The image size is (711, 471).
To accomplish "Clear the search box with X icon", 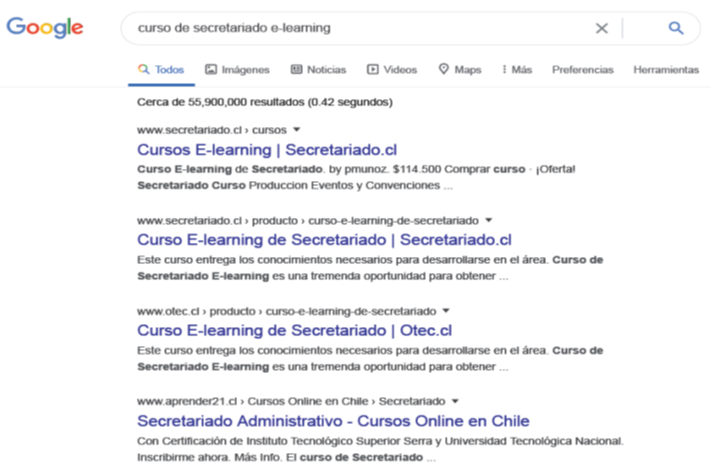I will [601, 28].
